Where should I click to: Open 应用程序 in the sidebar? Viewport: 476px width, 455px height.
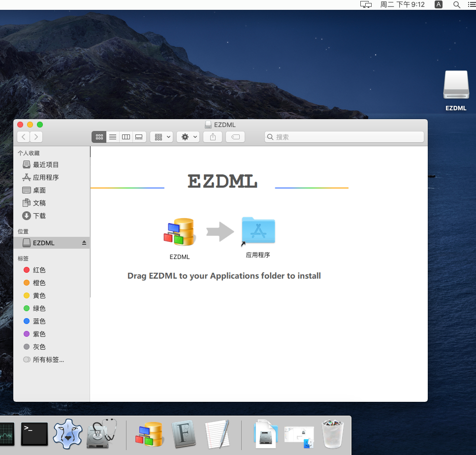pyautogui.click(x=52, y=177)
